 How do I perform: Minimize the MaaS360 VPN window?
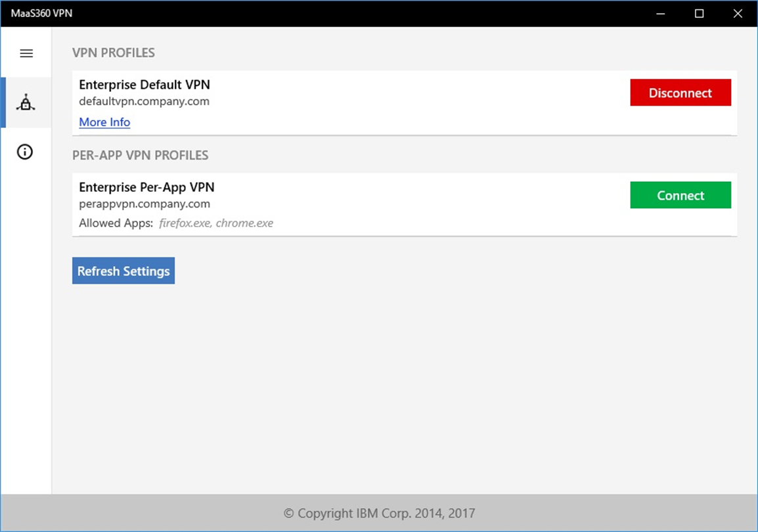pos(660,14)
